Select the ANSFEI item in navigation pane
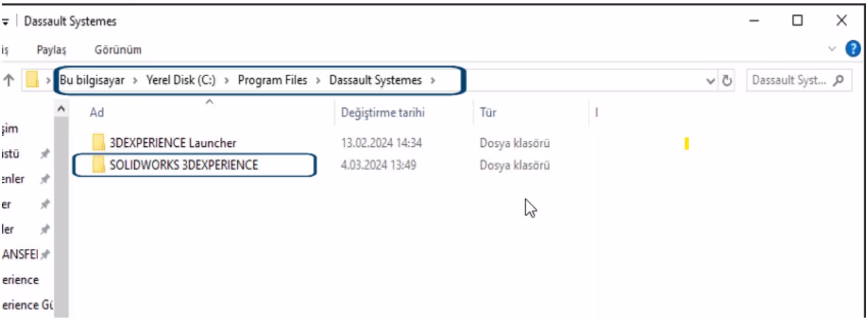Image resolution: width=868 pixels, height=321 pixels. 20,254
